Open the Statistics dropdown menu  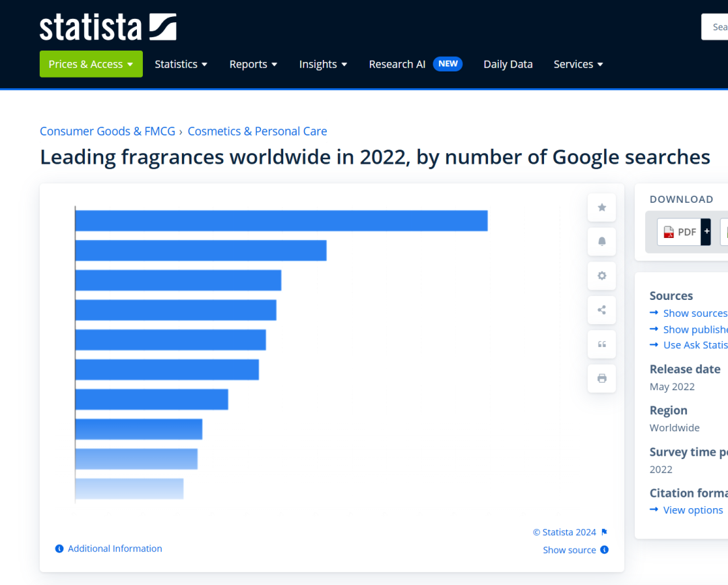(x=181, y=64)
